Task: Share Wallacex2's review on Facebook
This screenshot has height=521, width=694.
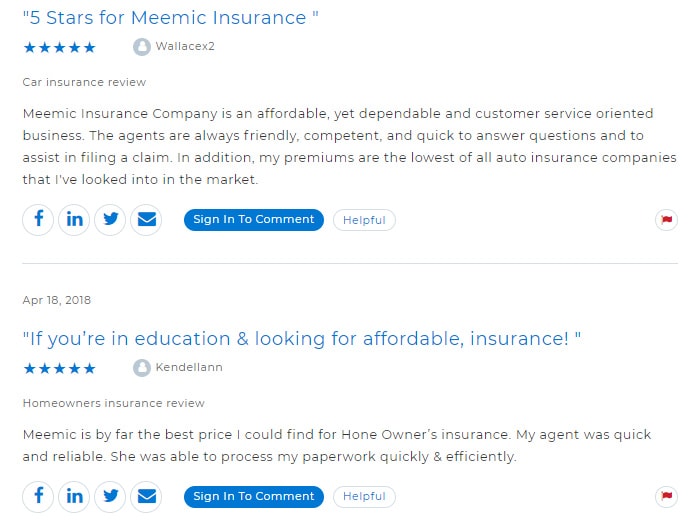Action: 39,220
